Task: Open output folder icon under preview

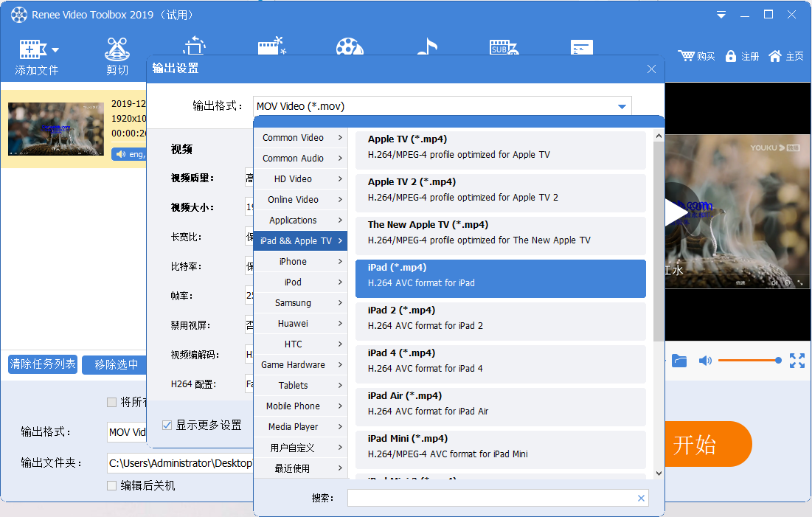Action: pyautogui.click(x=679, y=361)
